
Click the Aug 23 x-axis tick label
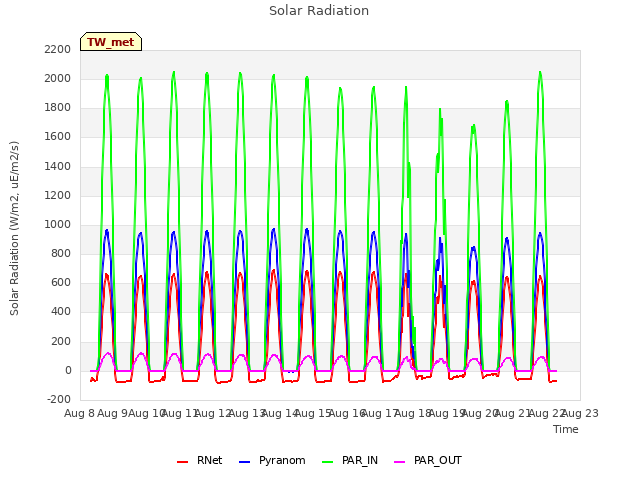tap(580, 413)
